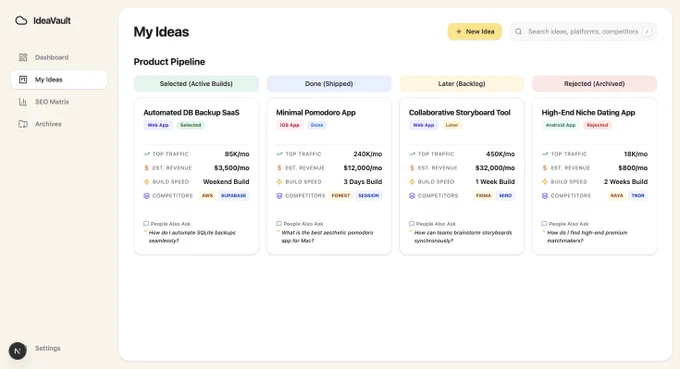This screenshot has height=369, width=680.
Task: Select the Later (Backlog) column header
Action: pyautogui.click(x=461, y=84)
